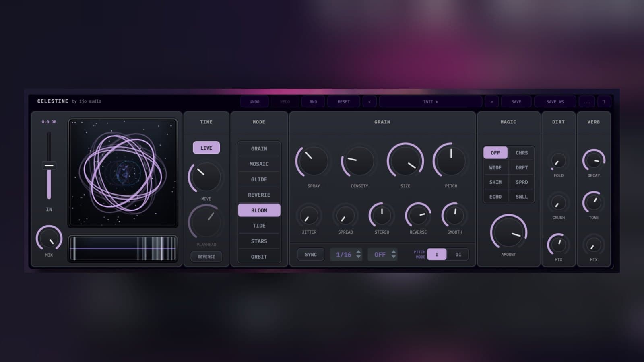This screenshot has height=362, width=644.
Task: Go to previous preset arrow
Action: coord(369,102)
